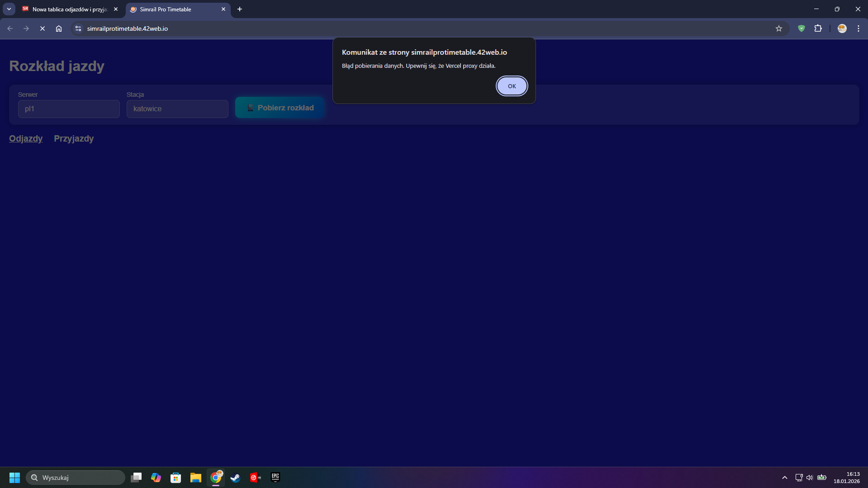Click the Komunikat ze strony dialog title

(x=424, y=52)
